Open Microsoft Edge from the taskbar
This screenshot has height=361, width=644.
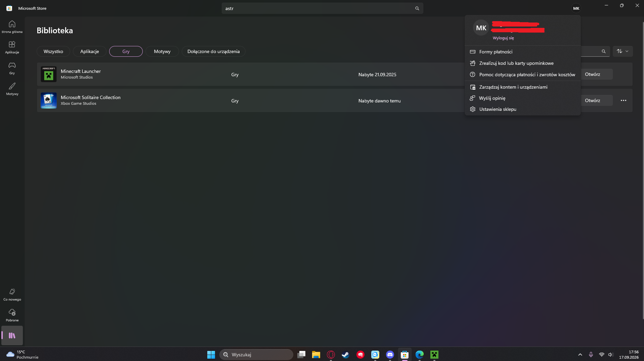click(419, 354)
